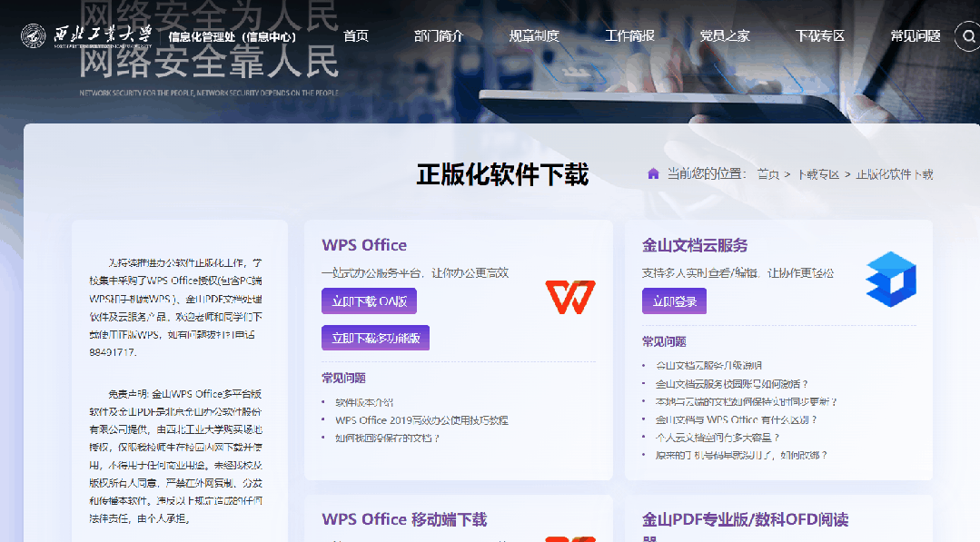Click the 立即下载OA版 button
This screenshot has height=542, width=980.
[369, 301]
